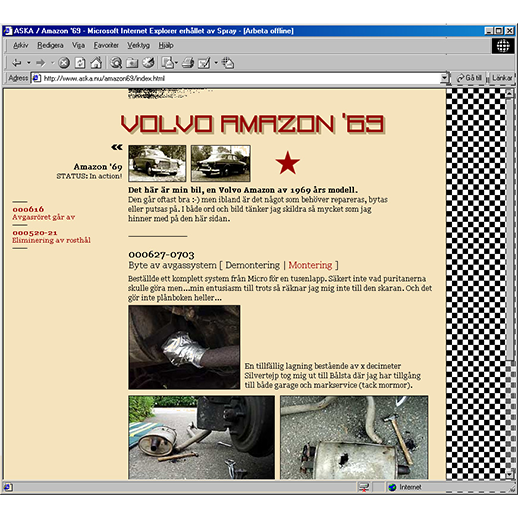Go to the home page via Home icon
Image resolution: width=518 pixels, height=518 pixels.
pyautogui.click(x=96, y=63)
